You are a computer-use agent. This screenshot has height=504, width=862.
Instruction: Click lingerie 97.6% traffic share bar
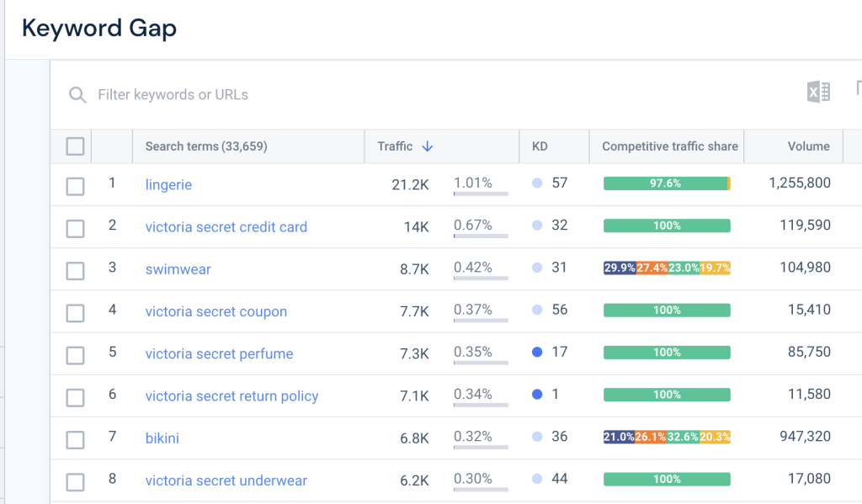[x=665, y=183]
